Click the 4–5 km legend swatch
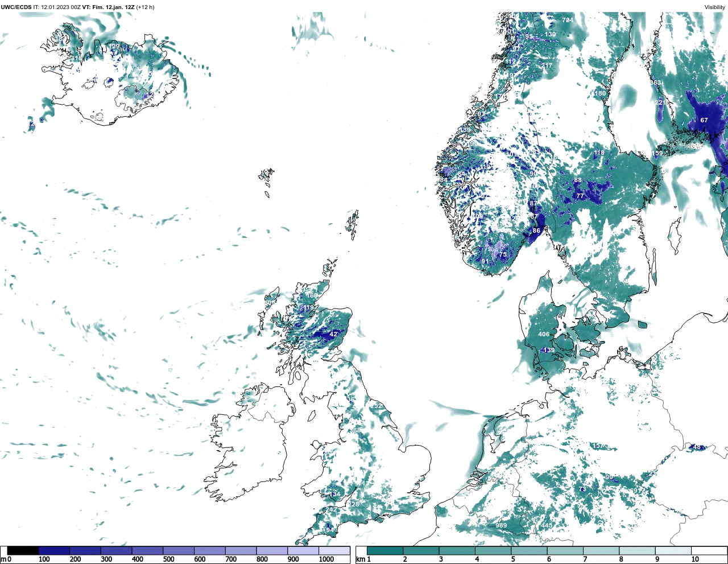Screen dimensions: 728x564 493,550
